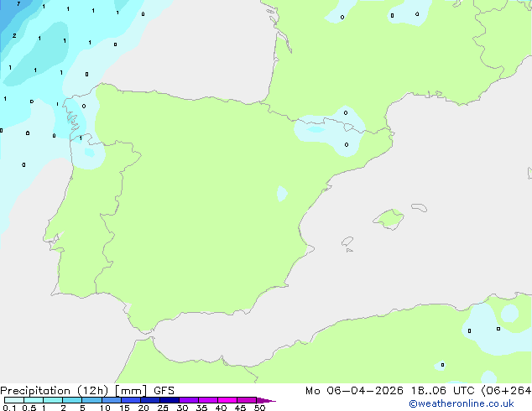Click the 15–20 mm legend color swatch
This screenshot has width=532, height=411.
[131, 400]
